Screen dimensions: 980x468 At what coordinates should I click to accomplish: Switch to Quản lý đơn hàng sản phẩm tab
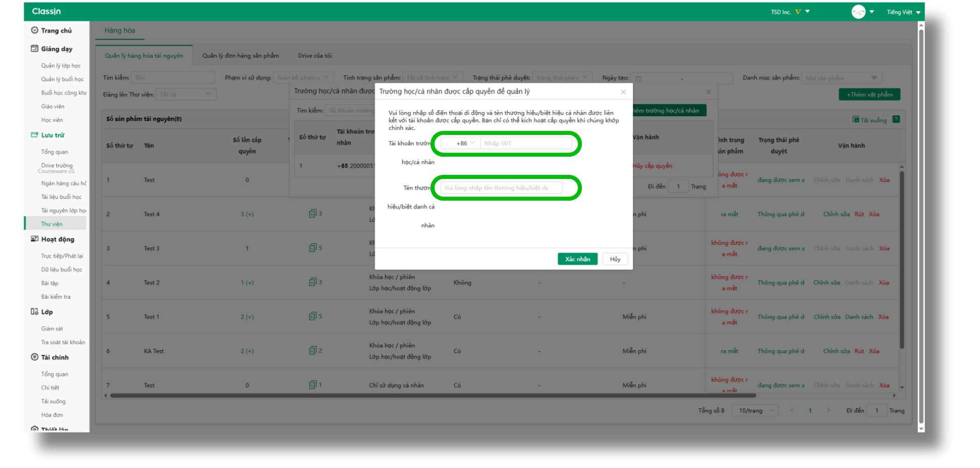click(x=240, y=56)
